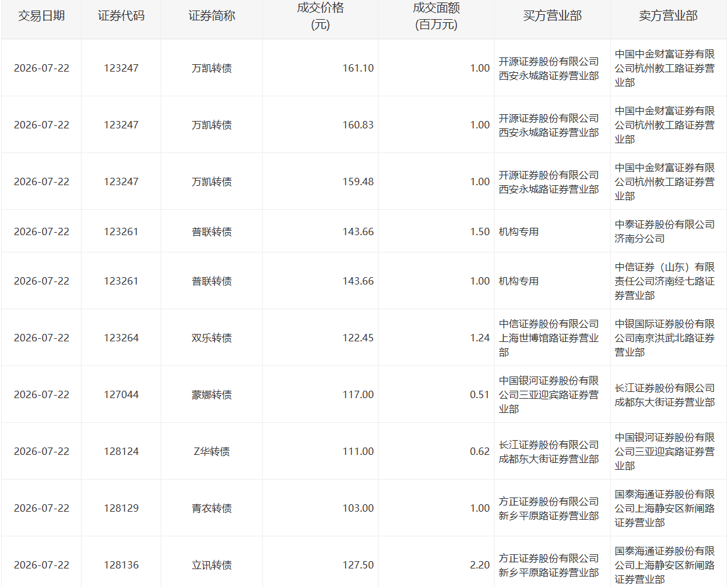The image size is (728, 587).
Task: Click security code 127044
Action: pyautogui.click(x=121, y=394)
